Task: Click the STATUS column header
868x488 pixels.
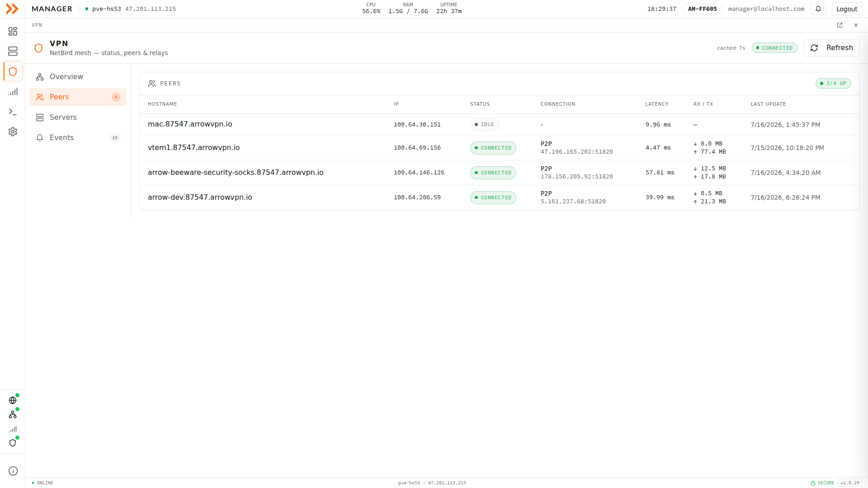Action: click(480, 104)
